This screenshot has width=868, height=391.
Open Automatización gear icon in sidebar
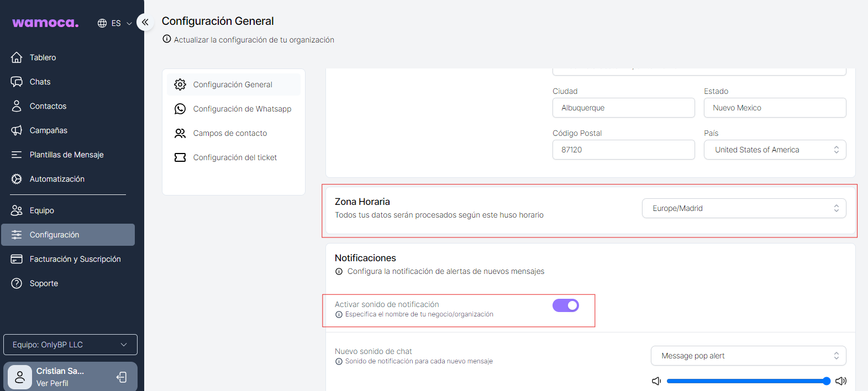point(17,179)
